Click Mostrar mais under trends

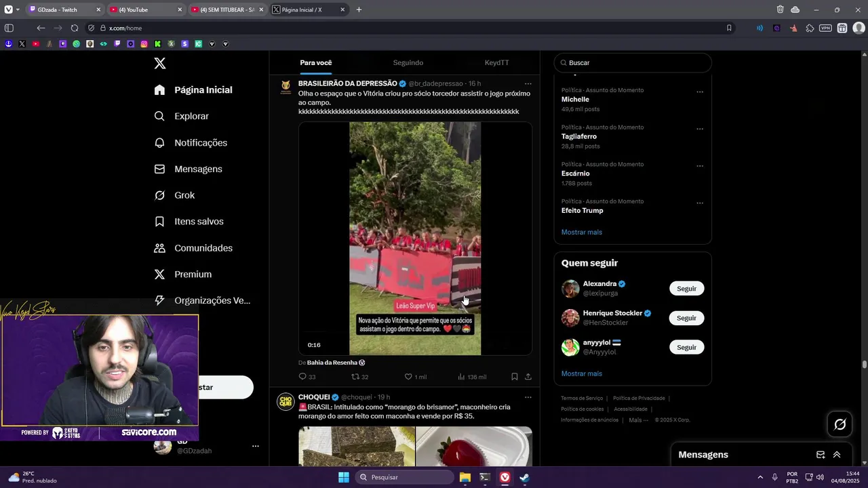click(581, 232)
